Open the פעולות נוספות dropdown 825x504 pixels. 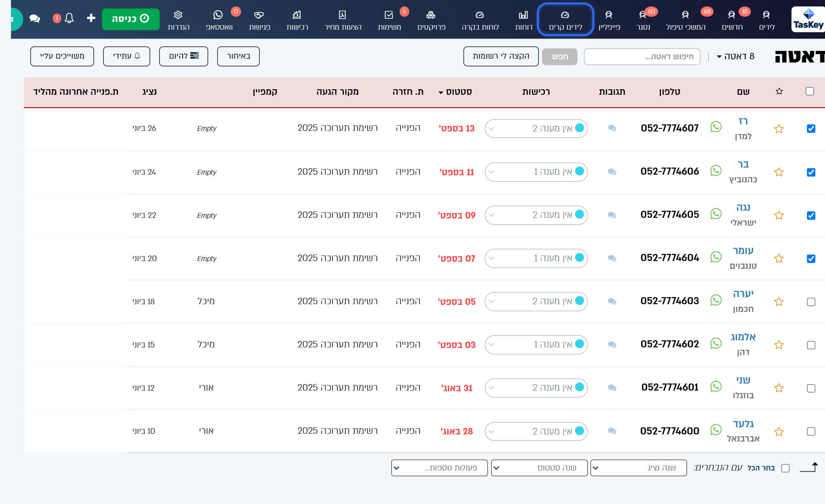click(x=439, y=468)
